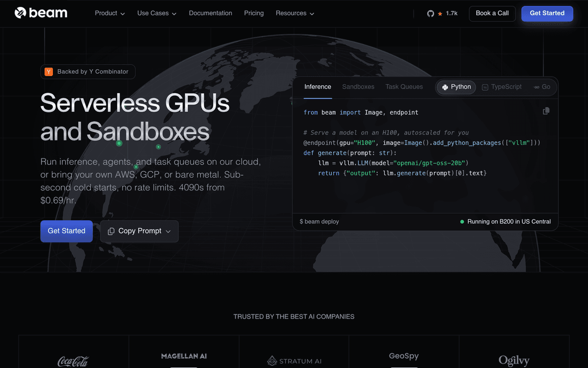
Task: Click the Ogilvy logo
Action: pyautogui.click(x=514, y=361)
